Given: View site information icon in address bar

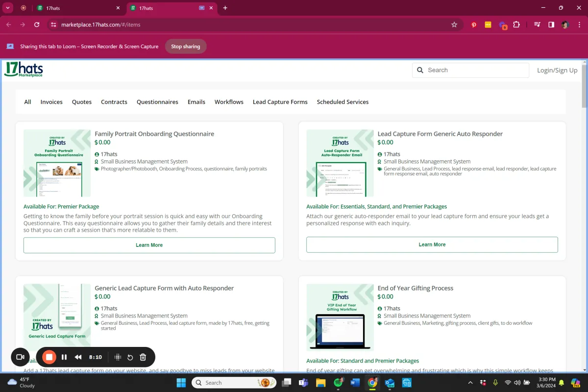Looking at the screenshot, I should 53,24.
